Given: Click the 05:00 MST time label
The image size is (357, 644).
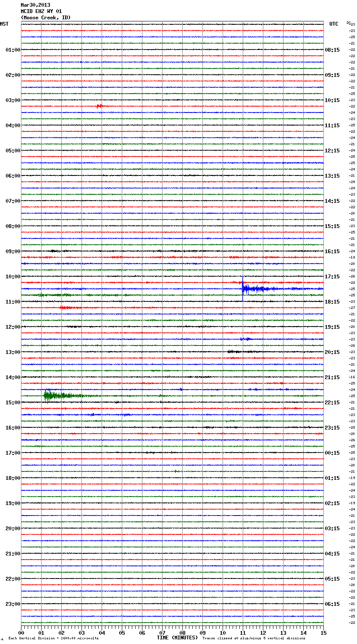Looking at the screenshot, I should pos(13,151).
